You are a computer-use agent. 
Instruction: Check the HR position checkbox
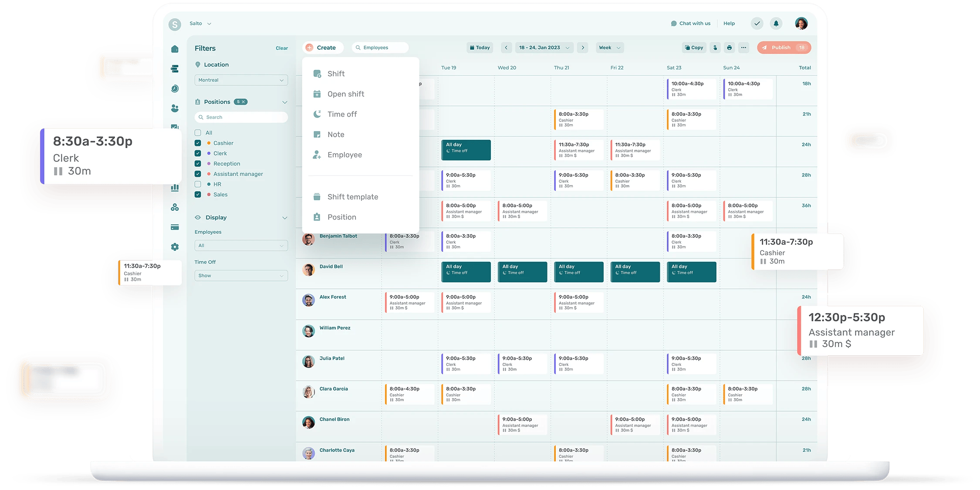point(197,184)
